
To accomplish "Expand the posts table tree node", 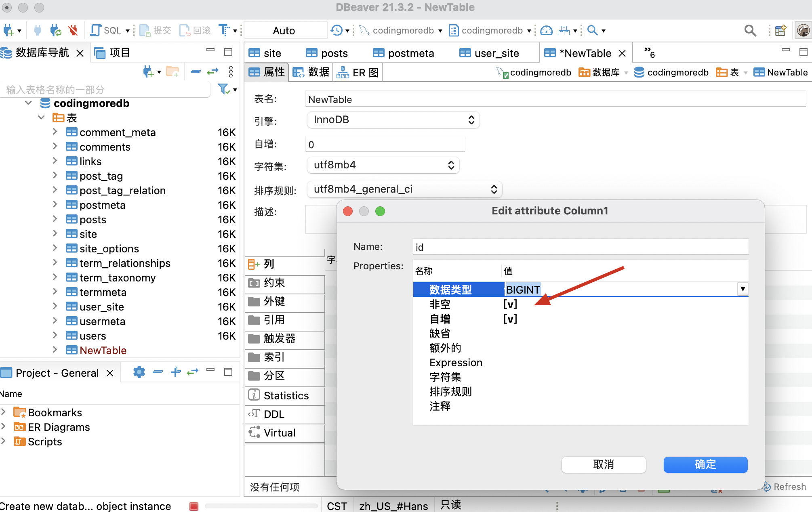I will [x=55, y=219].
